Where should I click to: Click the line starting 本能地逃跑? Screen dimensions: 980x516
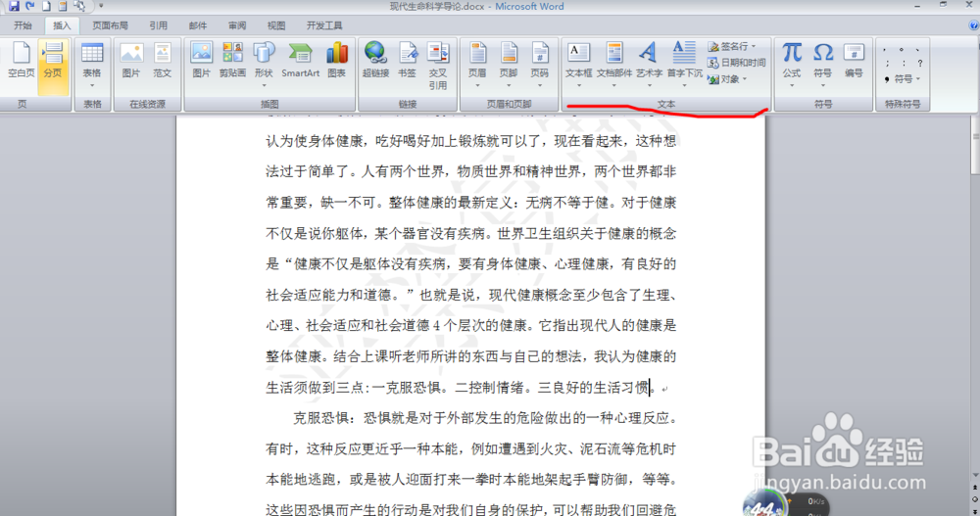click(471, 479)
